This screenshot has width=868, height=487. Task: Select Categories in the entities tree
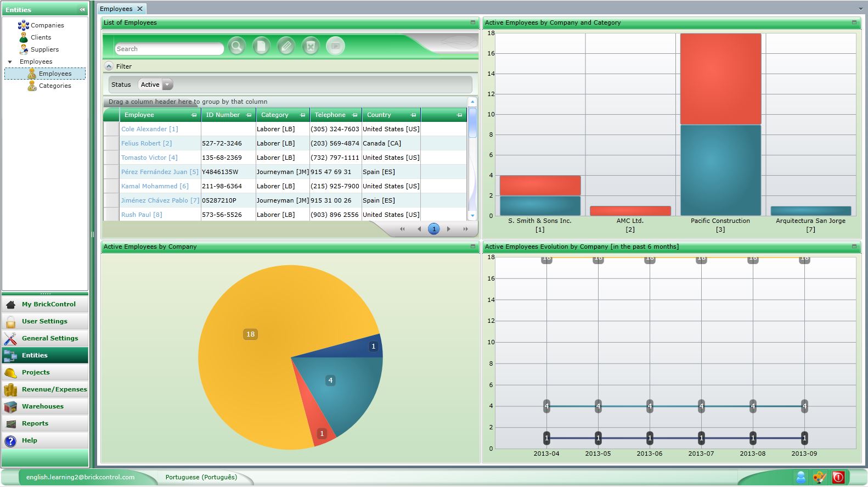click(x=55, y=86)
